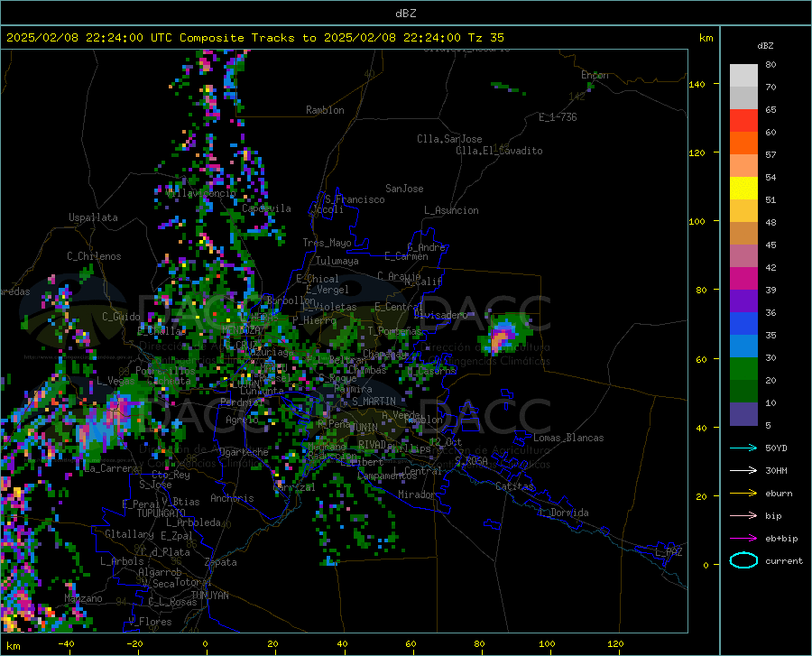This screenshot has width=812, height=656.
Task: Click the 'eburn' legend label
Action: coord(779,494)
